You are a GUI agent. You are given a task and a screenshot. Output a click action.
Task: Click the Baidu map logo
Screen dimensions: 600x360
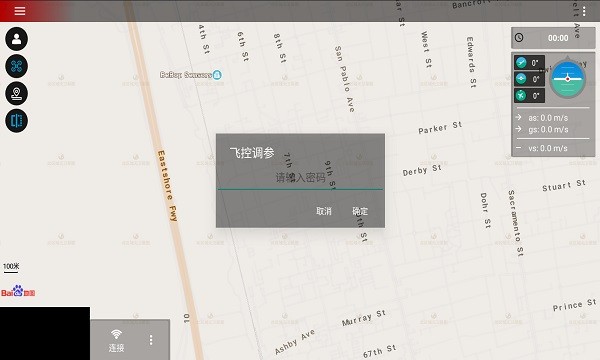18,292
